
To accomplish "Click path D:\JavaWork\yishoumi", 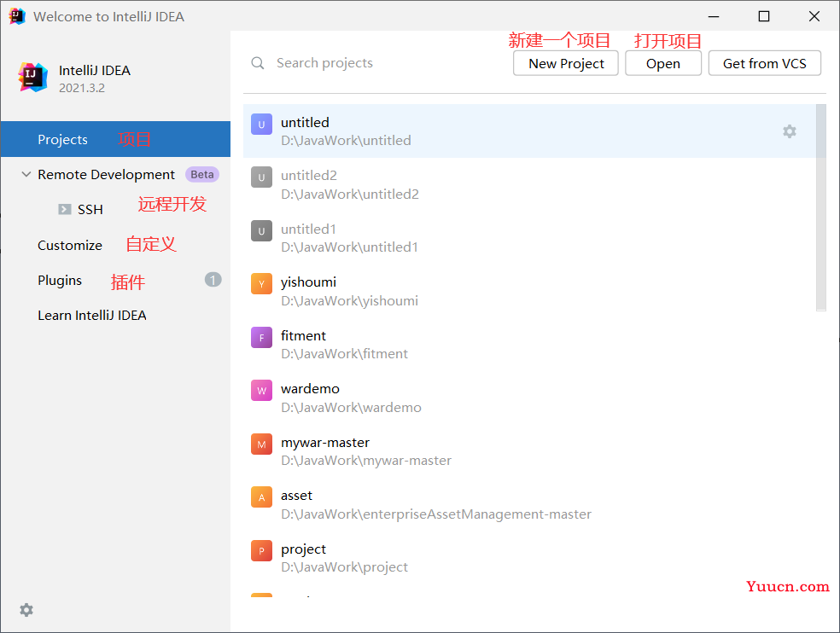I will pos(349,301).
